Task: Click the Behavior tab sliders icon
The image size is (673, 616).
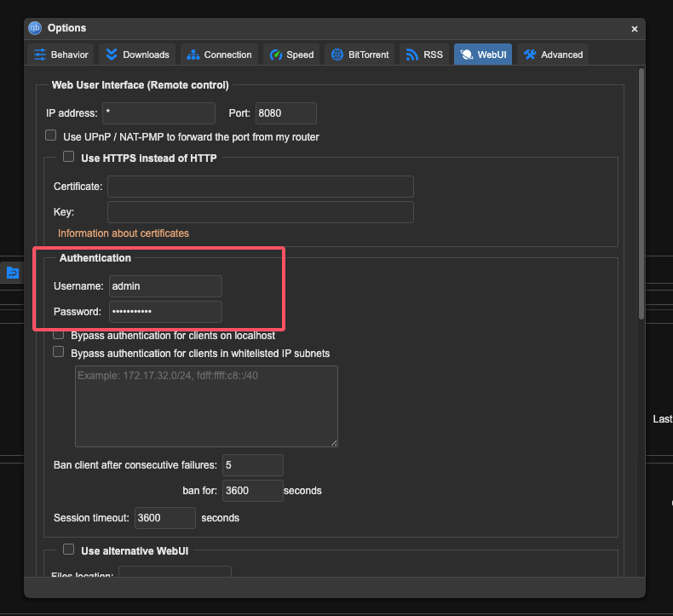Action: coord(40,55)
